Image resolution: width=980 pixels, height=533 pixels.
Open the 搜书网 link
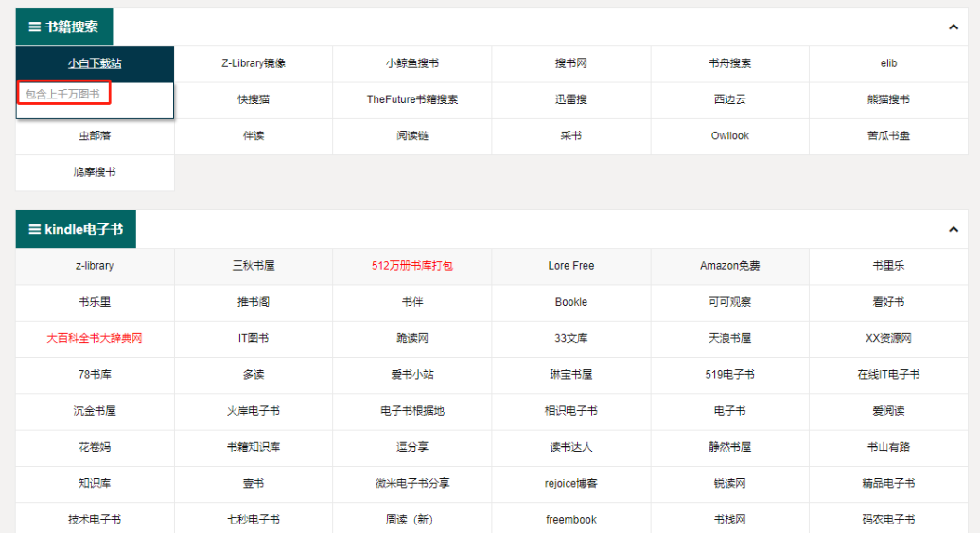coord(571,63)
